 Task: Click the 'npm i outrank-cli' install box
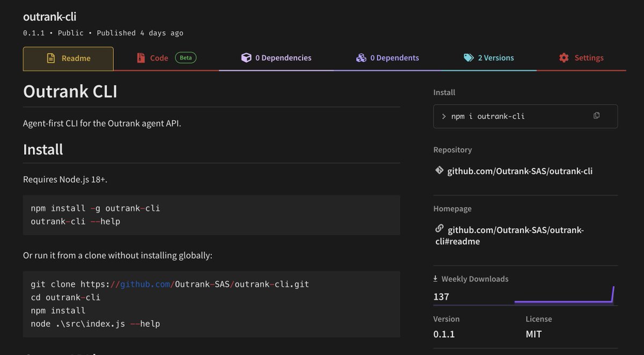[x=525, y=116]
